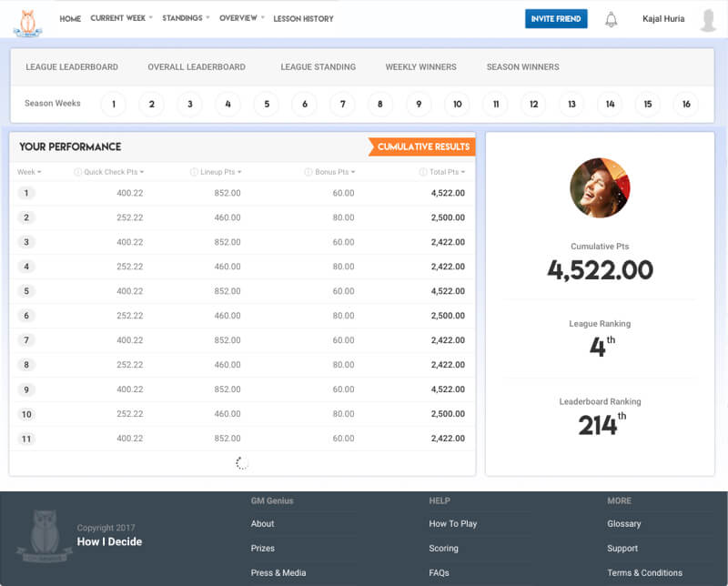
Task: Sort by Lineup Pts column
Action: (x=221, y=172)
